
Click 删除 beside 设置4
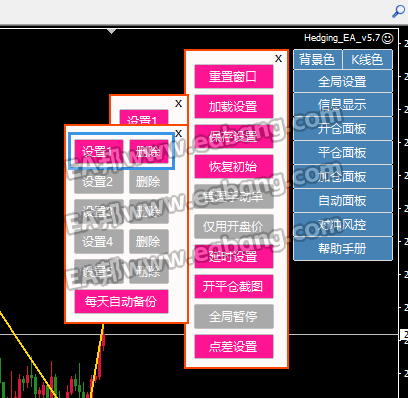tap(149, 242)
